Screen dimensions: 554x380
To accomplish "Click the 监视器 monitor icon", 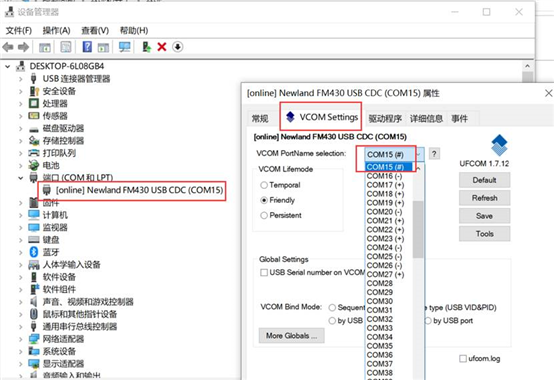I will pos(34,227).
